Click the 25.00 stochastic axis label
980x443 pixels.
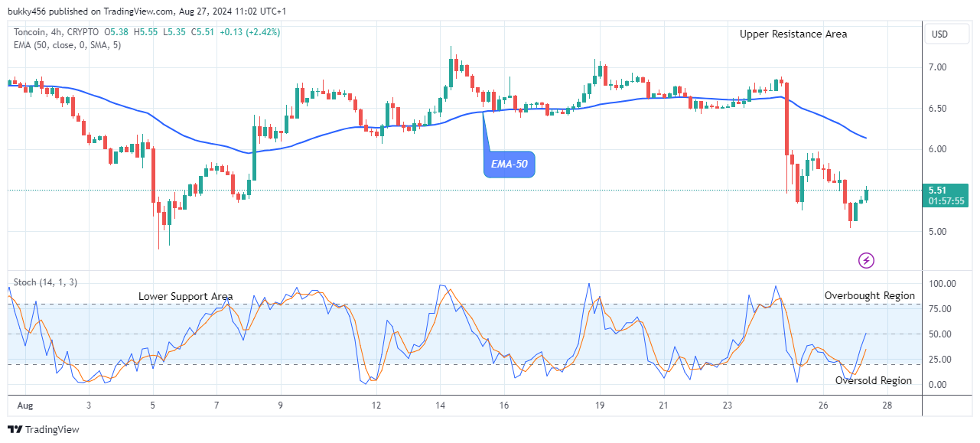pyautogui.click(x=939, y=359)
